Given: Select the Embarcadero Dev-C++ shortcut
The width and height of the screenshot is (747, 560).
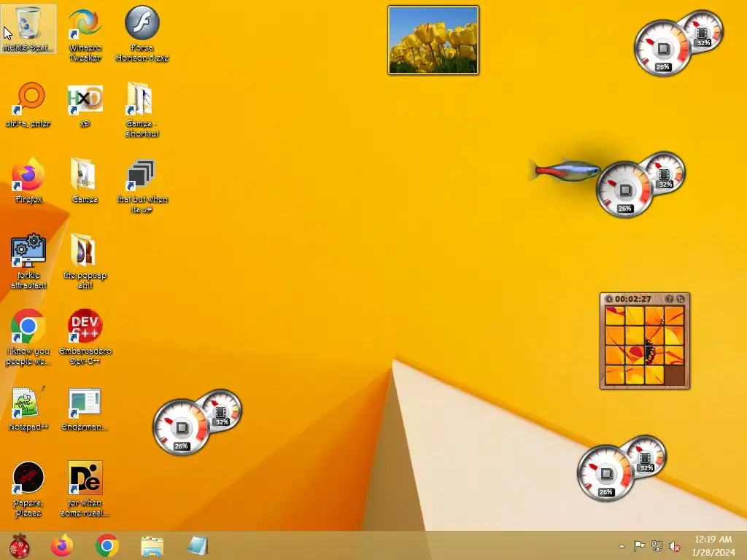Looking at the screenshot, I should click(x=85, y=337).
